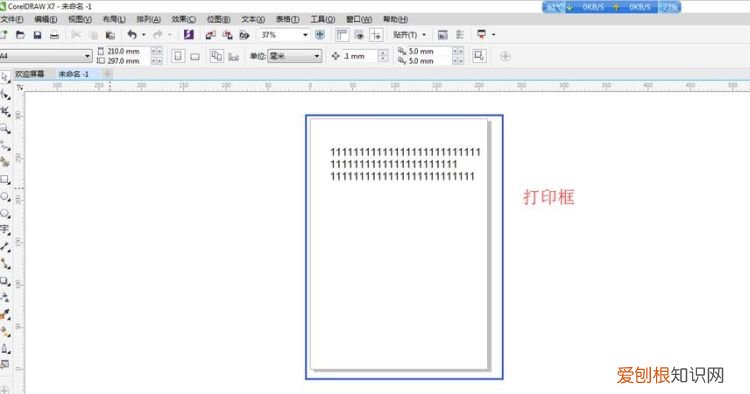
Task: Open the Application Launcher dropdown arrow
Action: [494, 35]
